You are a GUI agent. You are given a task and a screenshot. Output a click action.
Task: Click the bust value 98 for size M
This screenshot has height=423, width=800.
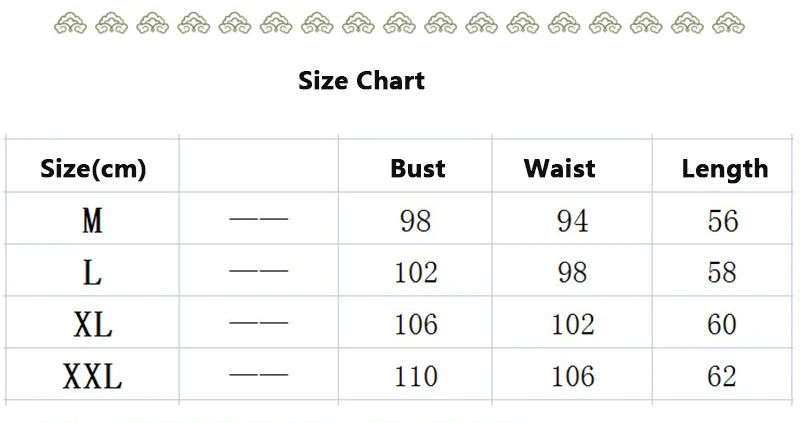pos(415,220)
